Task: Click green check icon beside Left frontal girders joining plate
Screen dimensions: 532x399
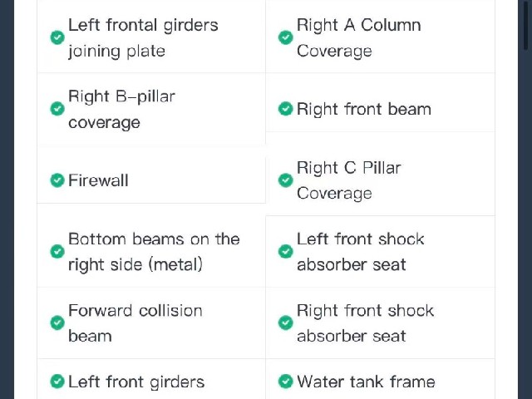Action: [x=57, y=37]
